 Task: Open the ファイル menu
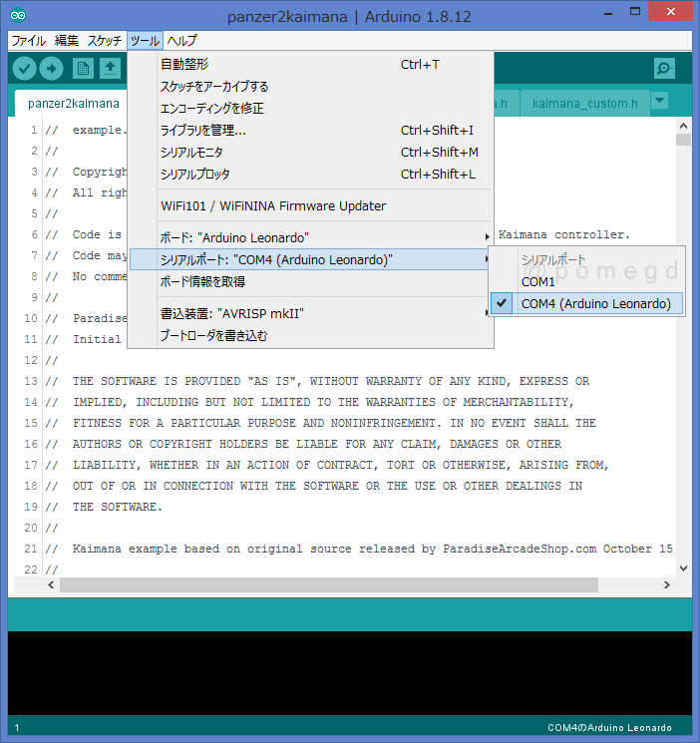29,41
